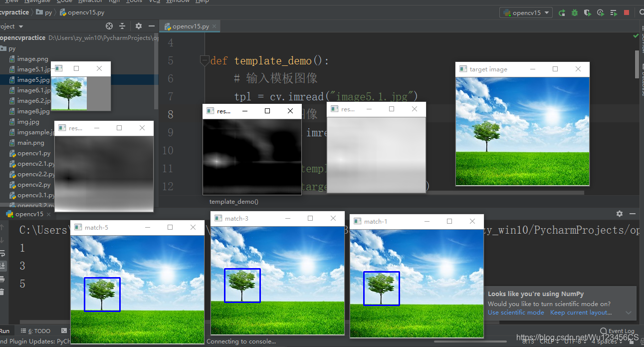Print the Run console output

pos(2,279)
